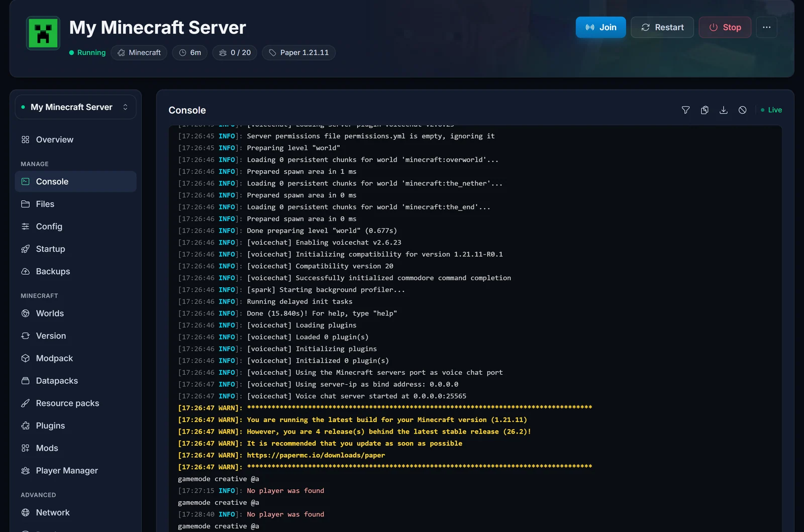Navigate to Startup settings

75,249
